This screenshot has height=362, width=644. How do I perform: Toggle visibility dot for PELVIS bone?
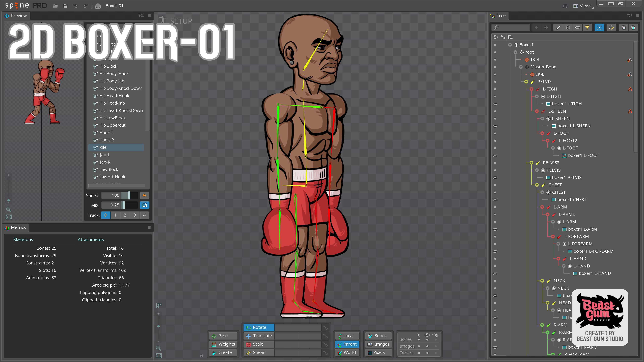pyautogui.click(x=495, y=82)
